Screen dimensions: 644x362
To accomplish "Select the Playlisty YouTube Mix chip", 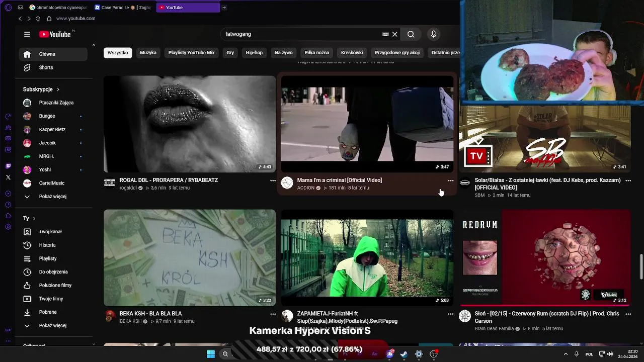I will pyautogui.click(x=191, y=53).
